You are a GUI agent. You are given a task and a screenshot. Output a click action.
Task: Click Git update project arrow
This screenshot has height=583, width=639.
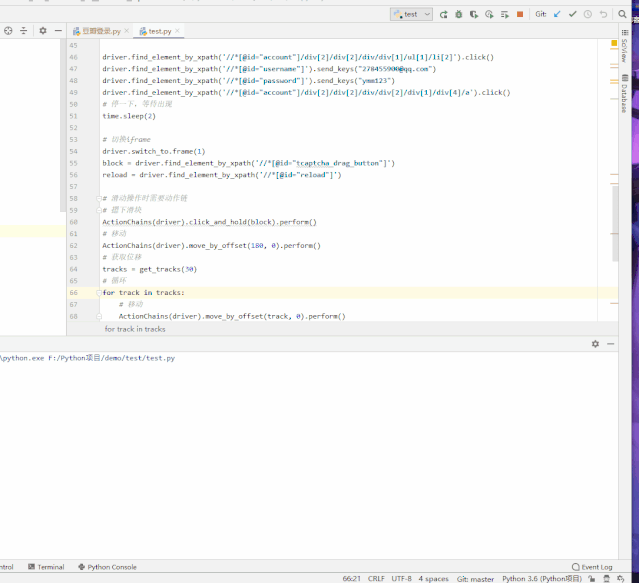click(558, 14)
